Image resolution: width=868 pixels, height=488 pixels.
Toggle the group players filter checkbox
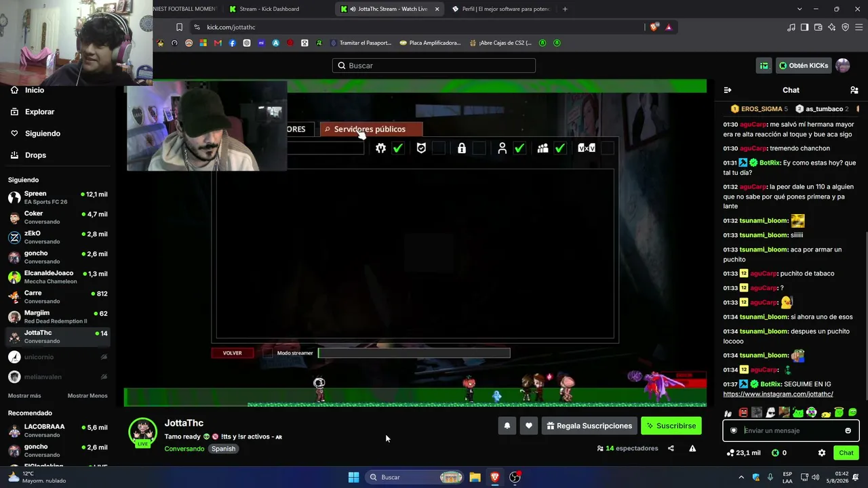(560, 148)
